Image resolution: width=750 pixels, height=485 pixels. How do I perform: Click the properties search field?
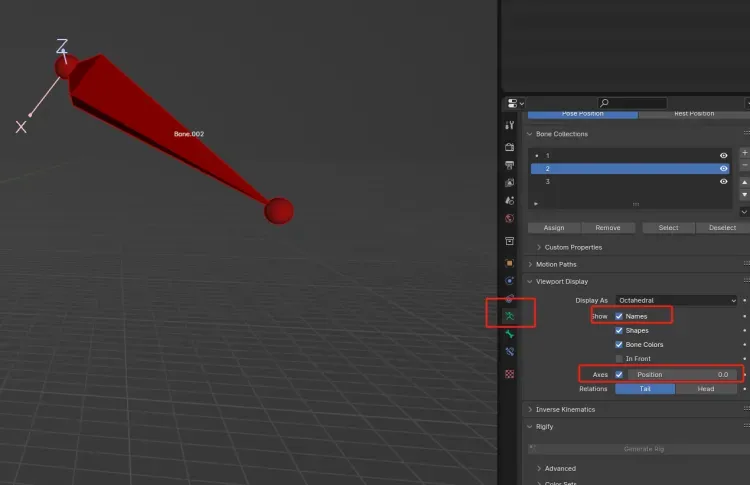click(632, 103)
